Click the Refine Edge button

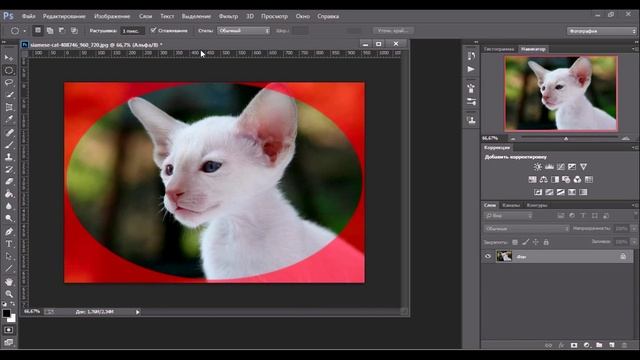(393, 31)
